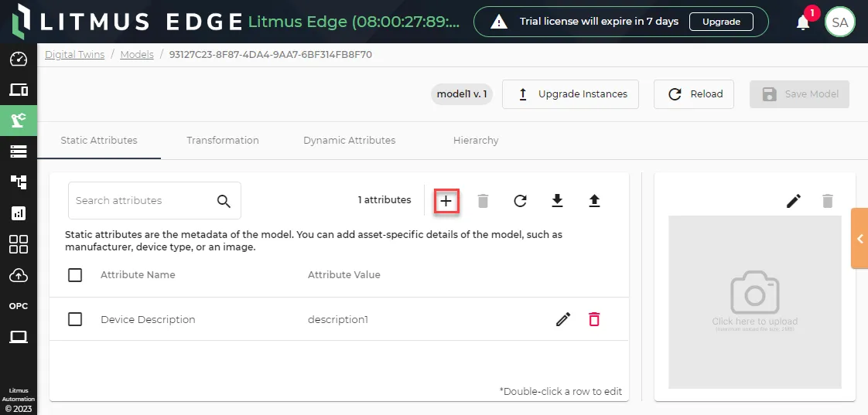The width and height of the screenshot is (868, 415).
Task: Click the download attributes icon
Action: pyautogui.click(x=557, y=201)
